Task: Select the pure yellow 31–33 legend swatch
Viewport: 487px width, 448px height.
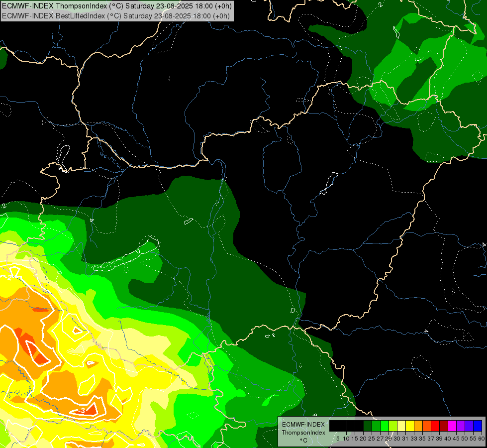Action: click(410, 426)
